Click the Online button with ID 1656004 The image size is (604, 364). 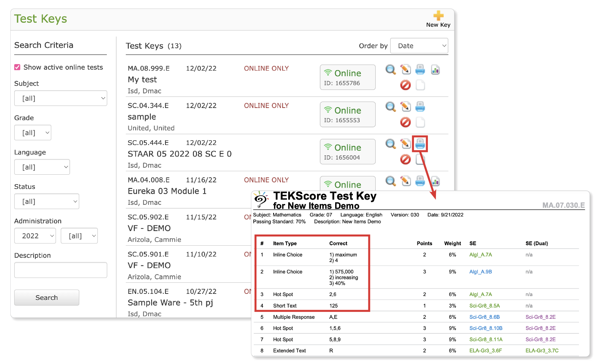(x=348, y=151)
